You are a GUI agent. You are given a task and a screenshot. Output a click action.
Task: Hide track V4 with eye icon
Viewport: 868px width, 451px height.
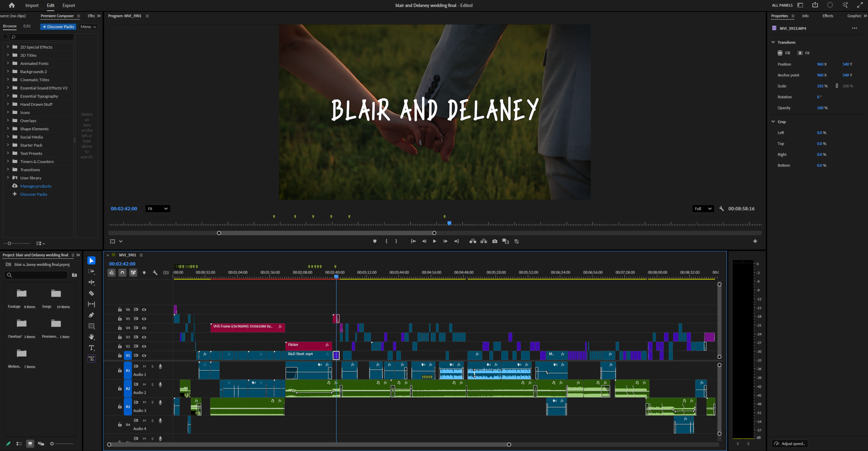point(144,328)
